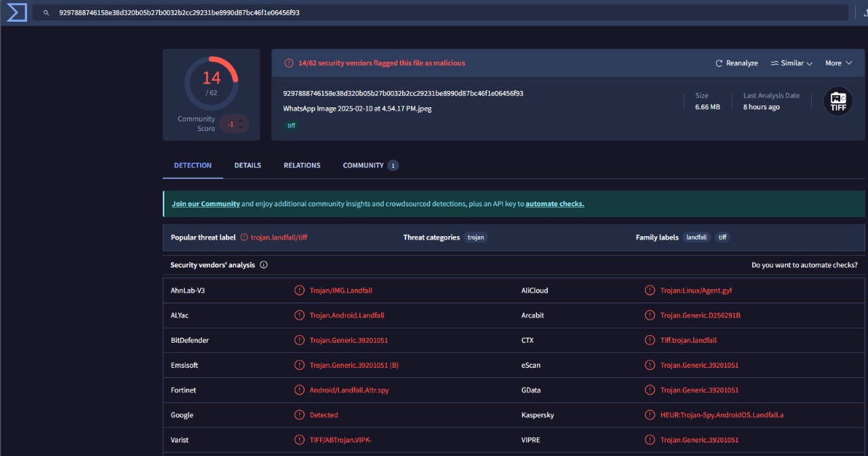This screenshot has height=456, width=868.
Task: Click the 'automate checks.' link
Action: pos(554,204)
